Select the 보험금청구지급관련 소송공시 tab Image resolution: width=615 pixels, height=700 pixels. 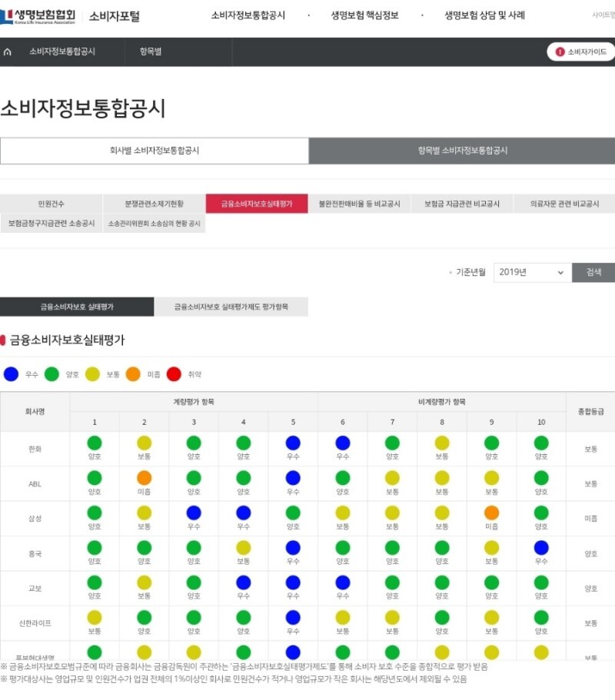pos(51,223)
